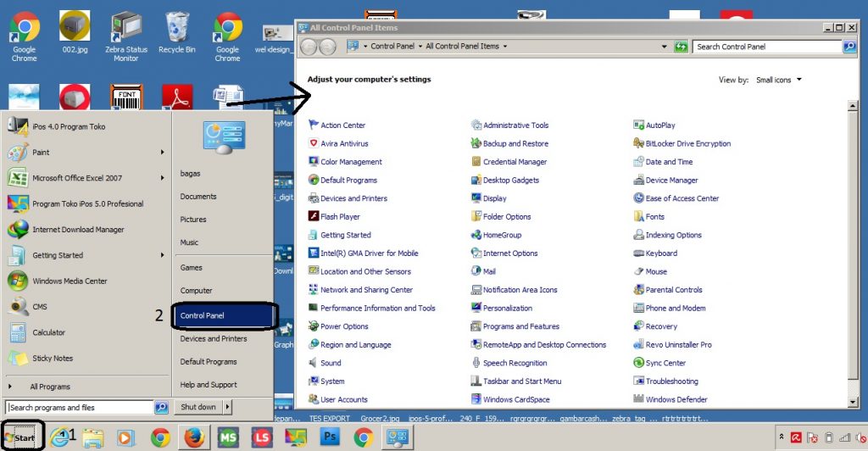The height and width of the screenshot is (451, 868).
Task: Click the Shut down button
Action: coord(198,407)
